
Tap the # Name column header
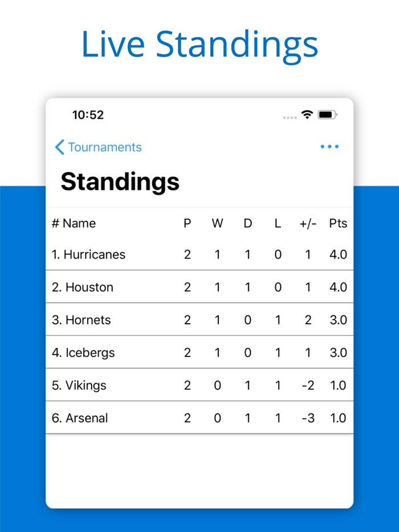pos(74,223)
